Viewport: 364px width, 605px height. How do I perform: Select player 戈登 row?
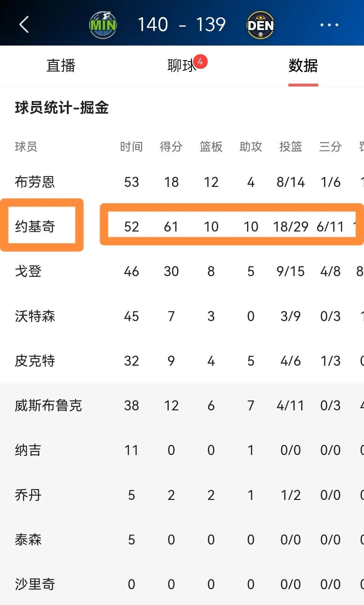point(182,272)
